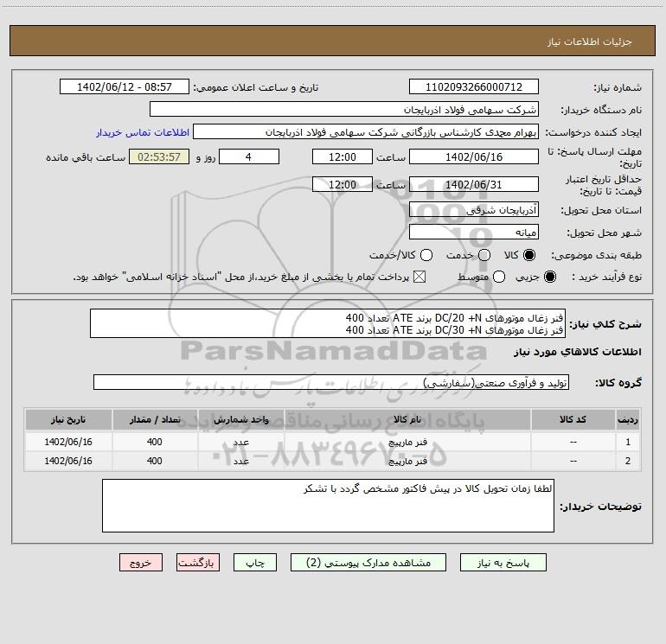
Task: Select the کالا/خدمت radio button
Action: click(426, 255)
